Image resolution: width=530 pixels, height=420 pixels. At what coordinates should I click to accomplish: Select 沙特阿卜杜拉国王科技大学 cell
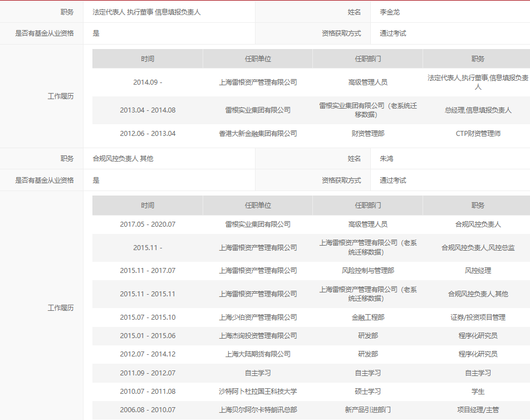(258, 391)
